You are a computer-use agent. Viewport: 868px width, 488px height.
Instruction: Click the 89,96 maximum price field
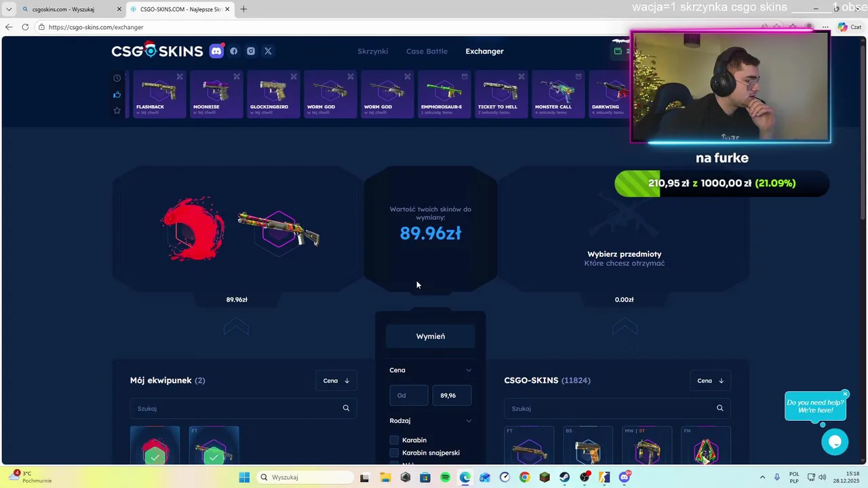[x=452, y=395]
